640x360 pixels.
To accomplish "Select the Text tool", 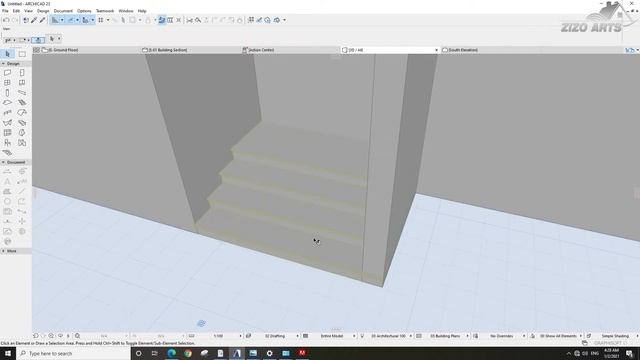I will point(7,181).
